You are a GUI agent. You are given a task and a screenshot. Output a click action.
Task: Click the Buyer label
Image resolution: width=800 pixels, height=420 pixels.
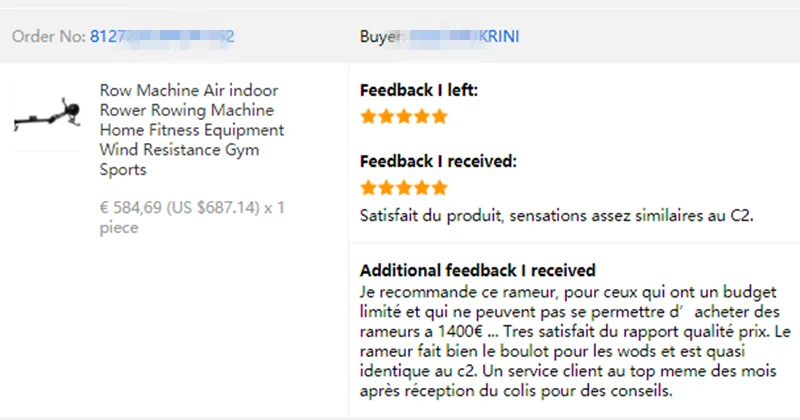[382, 37]
